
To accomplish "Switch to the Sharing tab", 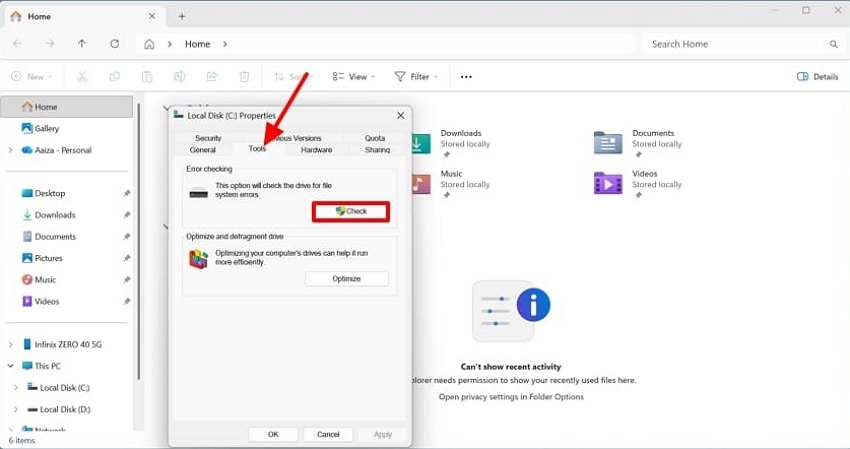I will pyautogui.click(x=377, y=150).
